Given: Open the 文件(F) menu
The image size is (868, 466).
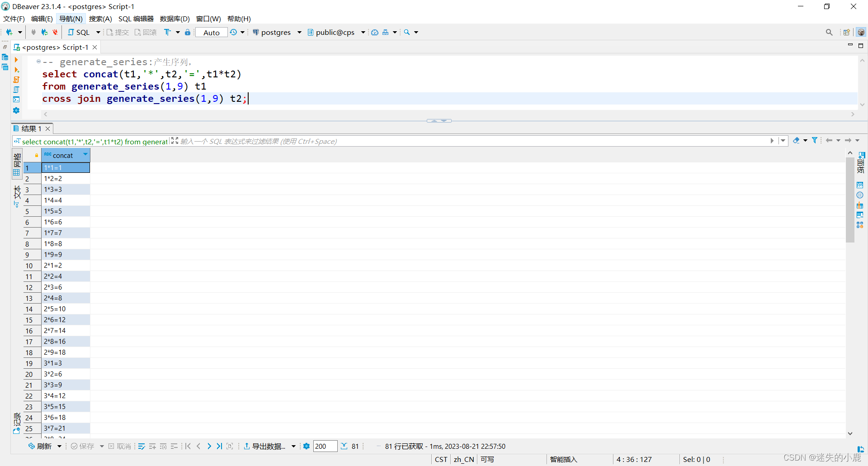Looking at the screenshot, I should [14, 19].
